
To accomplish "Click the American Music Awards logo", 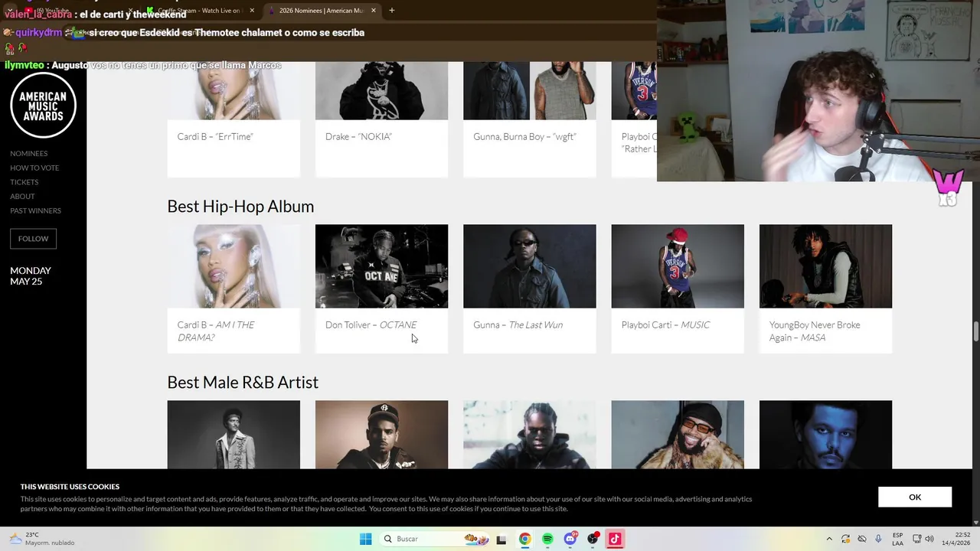I will click(x=43, y=106).
